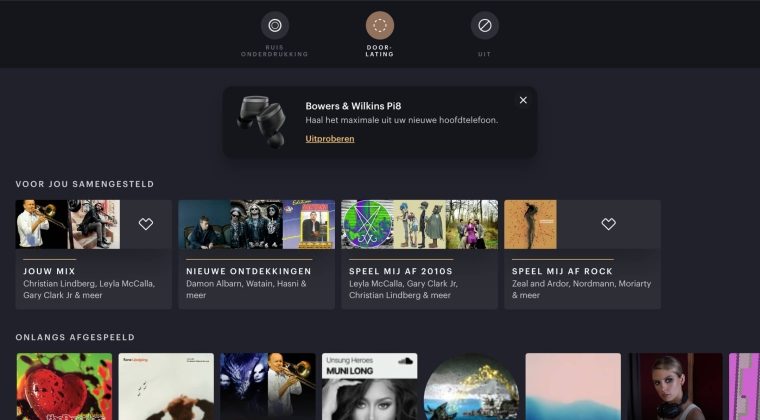Select the Doorlating passthrough mode
Viewport: 760px width, 420px height.
pos(380,25)
